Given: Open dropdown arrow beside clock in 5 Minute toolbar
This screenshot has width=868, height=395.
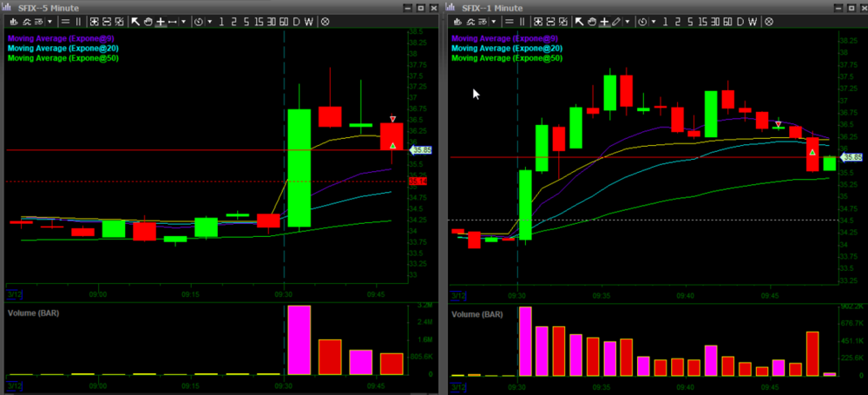Looking at the screenshot, I should coord(210,22).
